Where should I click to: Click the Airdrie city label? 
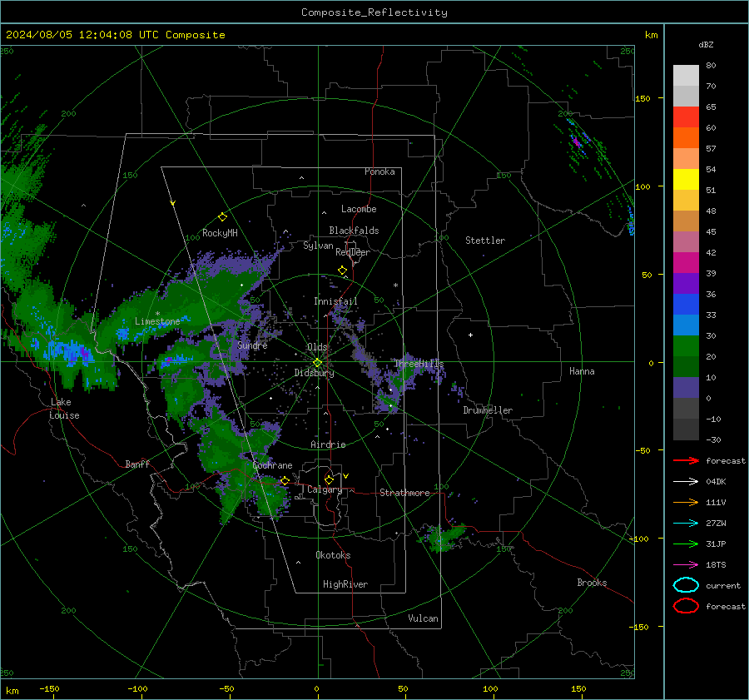point(328,444)
